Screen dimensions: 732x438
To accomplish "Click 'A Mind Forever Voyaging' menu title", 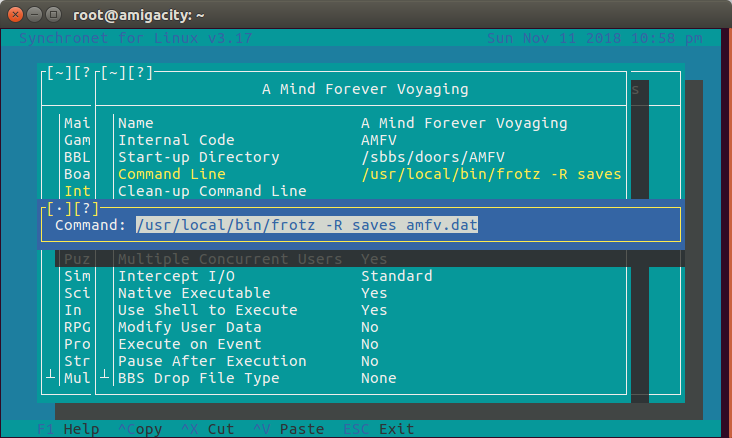I will coord(365,89).
